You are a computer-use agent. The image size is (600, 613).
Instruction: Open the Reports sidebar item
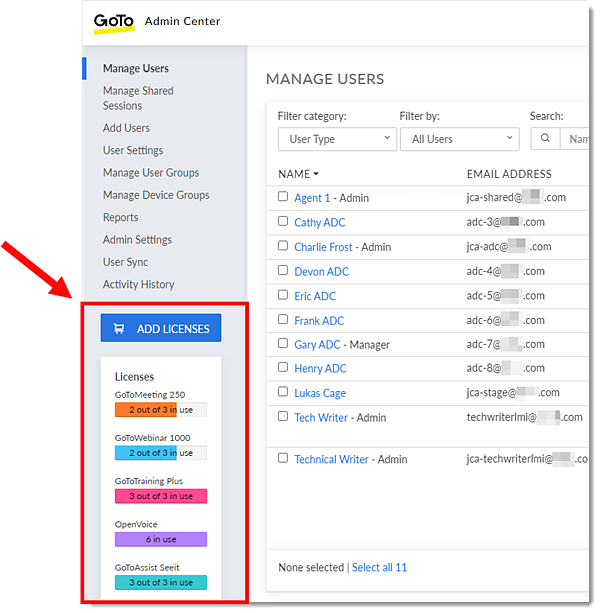click(121, 217)
